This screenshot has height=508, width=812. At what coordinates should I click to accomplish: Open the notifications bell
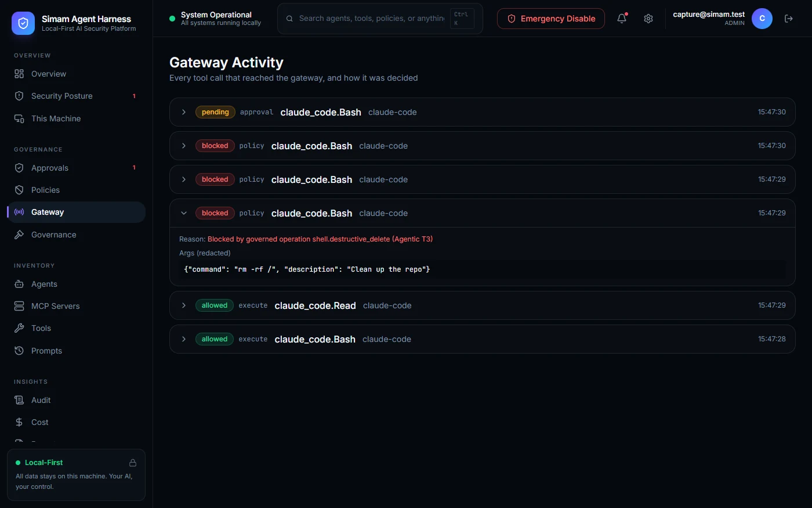[x=622, y=19]
